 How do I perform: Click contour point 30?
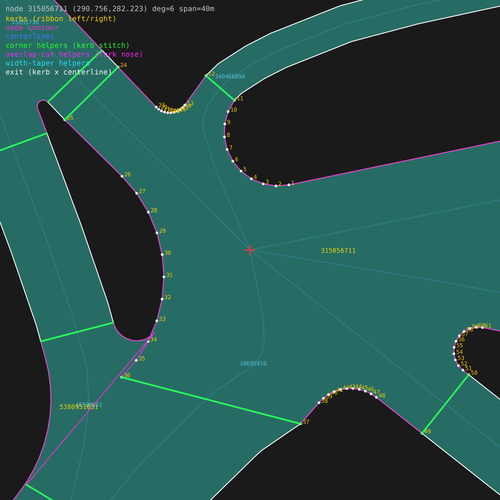(x=162, y=255)
